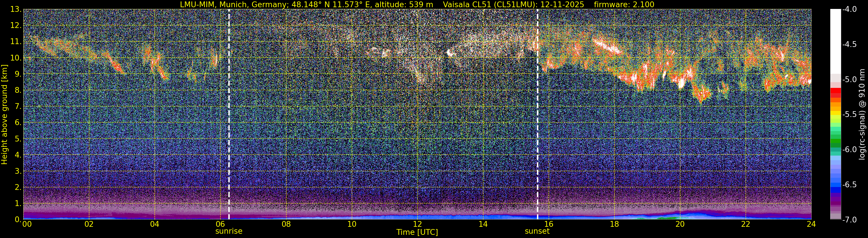Click the 18 tick on the time axis

point(614,224)
